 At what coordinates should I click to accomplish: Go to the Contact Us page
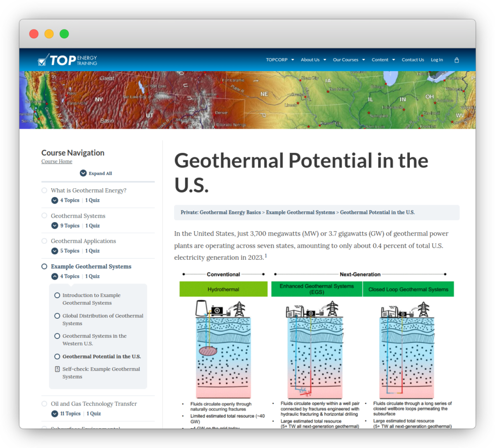[x=413, y=60]
